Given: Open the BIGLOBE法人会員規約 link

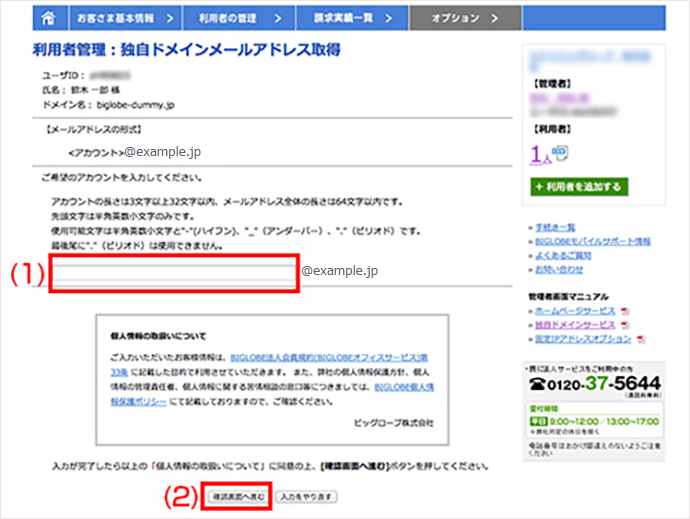Looking at the screenshot, I should (329, 357).
